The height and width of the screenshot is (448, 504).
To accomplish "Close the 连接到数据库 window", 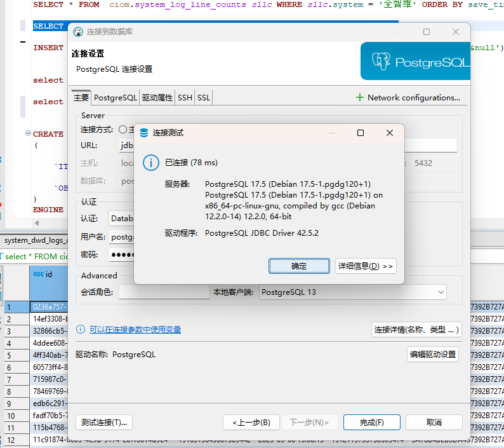I will 456,32.
